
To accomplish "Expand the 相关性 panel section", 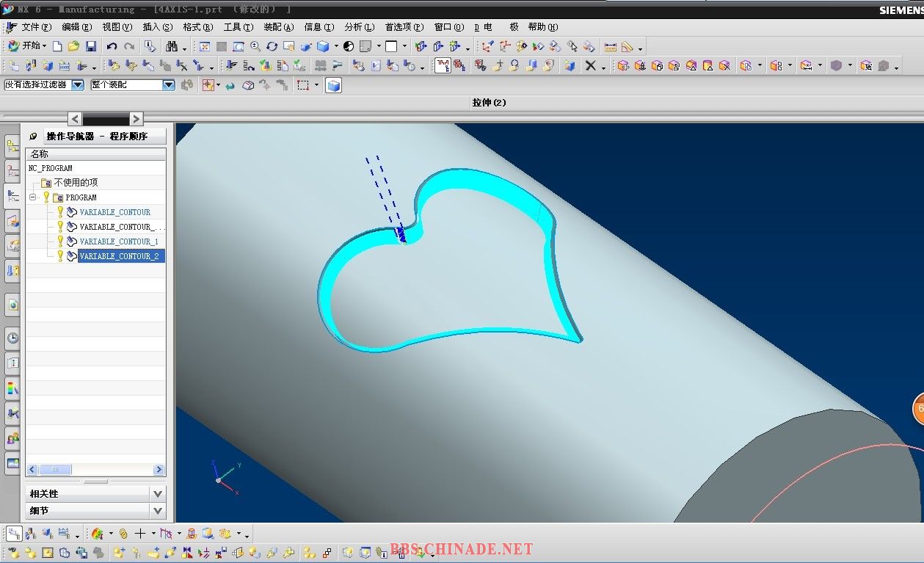I will [158, 493].
